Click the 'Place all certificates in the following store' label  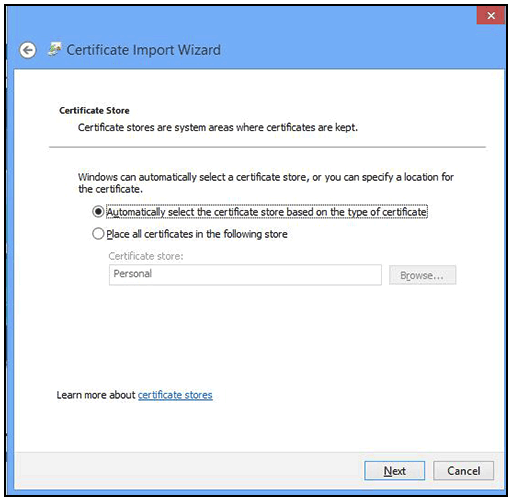point(197,234)
